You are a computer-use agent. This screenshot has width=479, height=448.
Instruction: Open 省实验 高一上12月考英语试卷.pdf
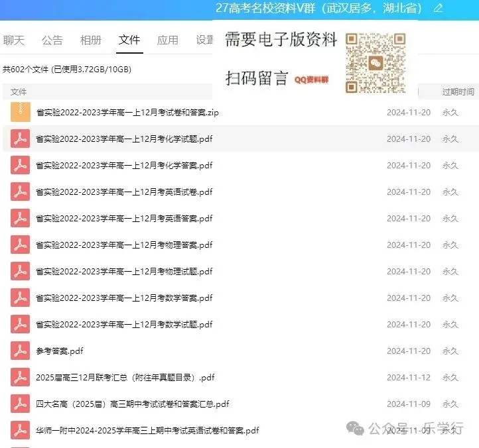tap(124, 192)
